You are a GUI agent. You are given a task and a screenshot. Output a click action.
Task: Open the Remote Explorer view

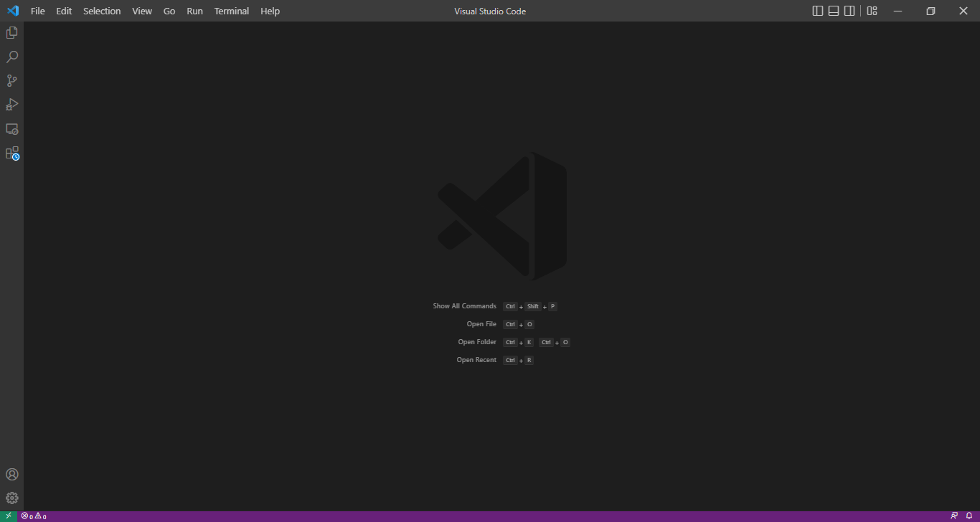pos(11,129)
